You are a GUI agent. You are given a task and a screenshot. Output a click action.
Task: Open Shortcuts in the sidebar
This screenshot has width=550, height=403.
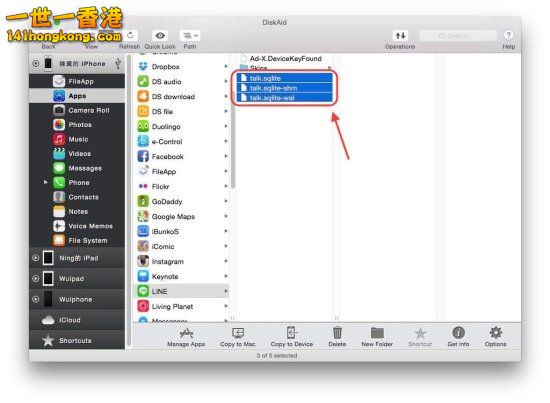tap(77, 341)
